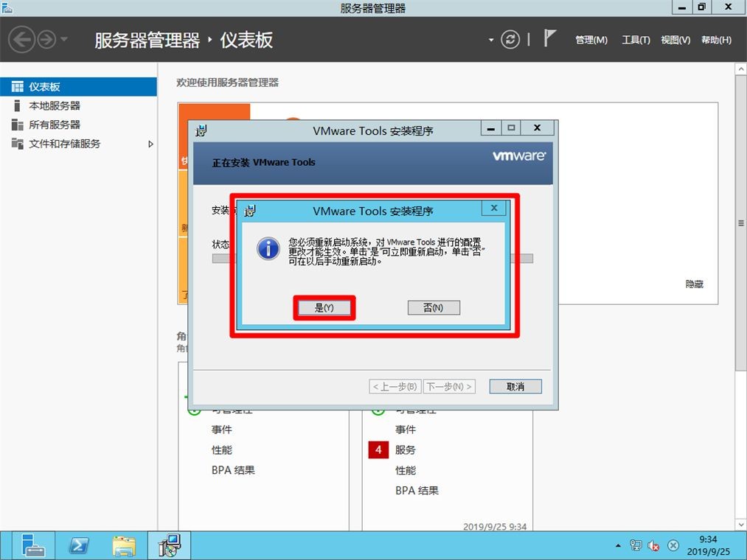Click the installer icon in the restart dialog title
Image resolution: width=747 pixels, height=560 pixels.
click(x=250, y=211)
